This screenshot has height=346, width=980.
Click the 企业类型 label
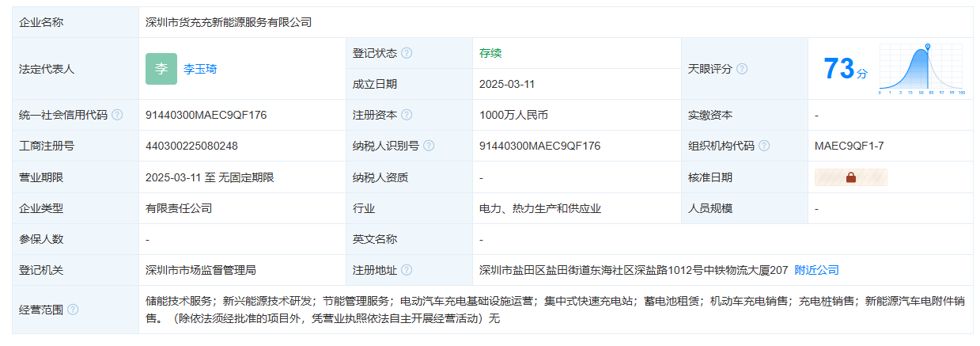pyautogui.click(x=41, y=208)
